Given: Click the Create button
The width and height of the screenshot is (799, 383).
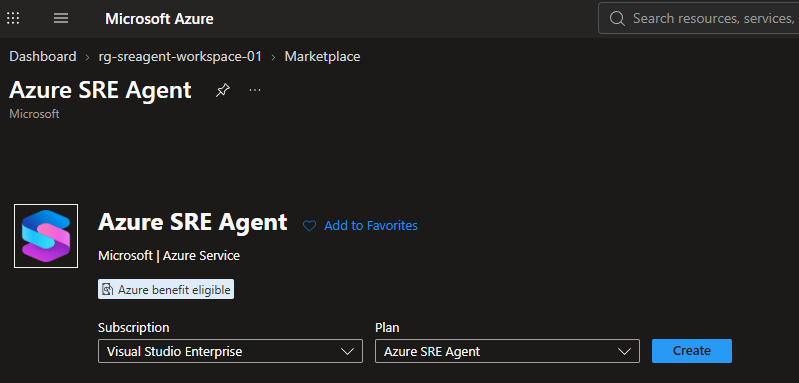Looking at the screenshot, I should pos(691,351).
